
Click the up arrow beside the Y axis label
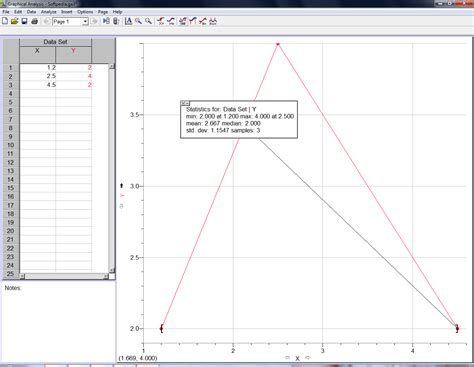(x=122, y=185)
